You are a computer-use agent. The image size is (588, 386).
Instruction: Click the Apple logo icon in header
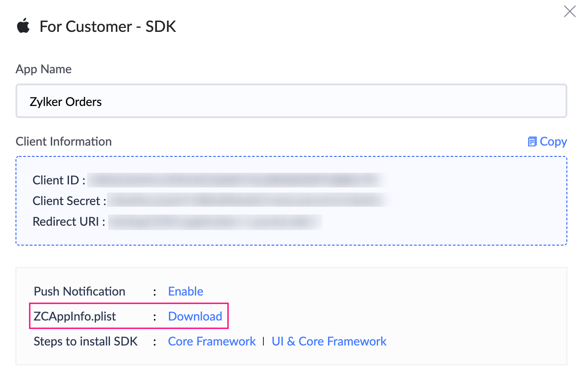(x=23, y=26)
